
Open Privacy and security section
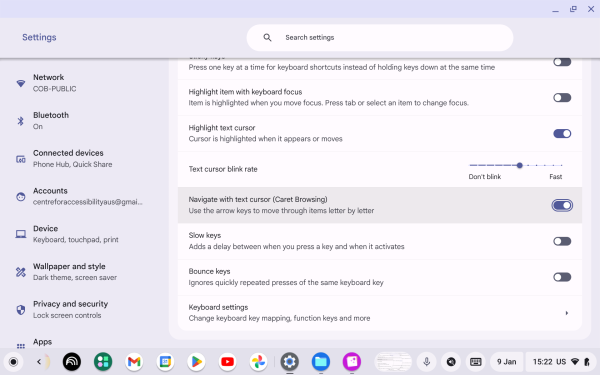pyautogui.click(x=84, y=310)
